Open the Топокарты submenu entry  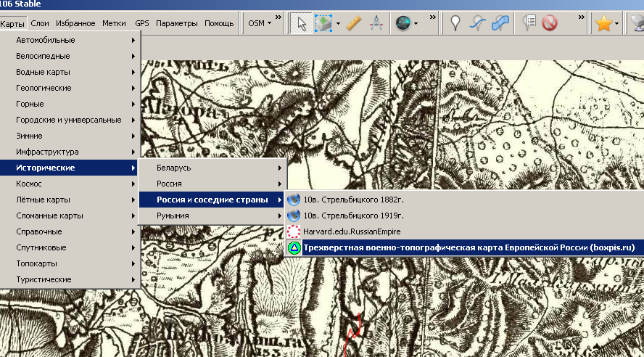point(70,263)
